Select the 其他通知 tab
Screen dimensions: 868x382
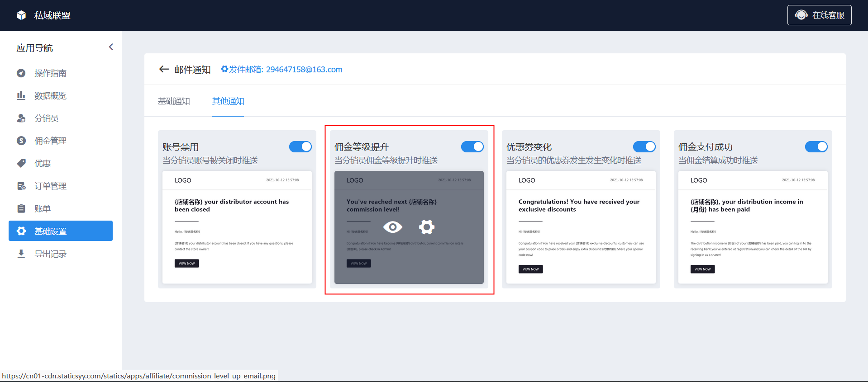tap(228, 101)
